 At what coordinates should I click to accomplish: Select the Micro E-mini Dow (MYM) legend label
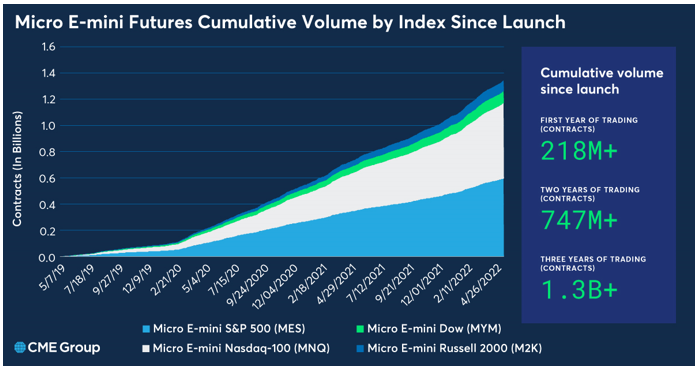(434, 329)
